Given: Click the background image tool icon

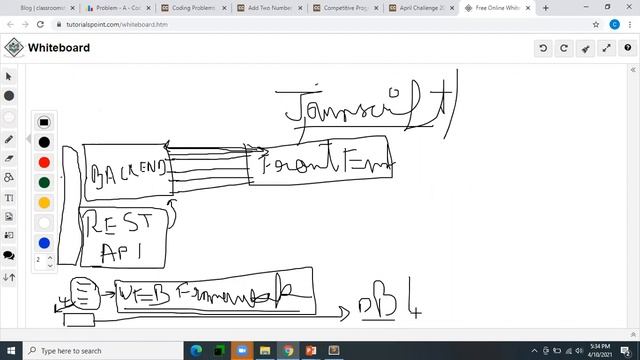Looking at the screenshot, I should (9, 236).
